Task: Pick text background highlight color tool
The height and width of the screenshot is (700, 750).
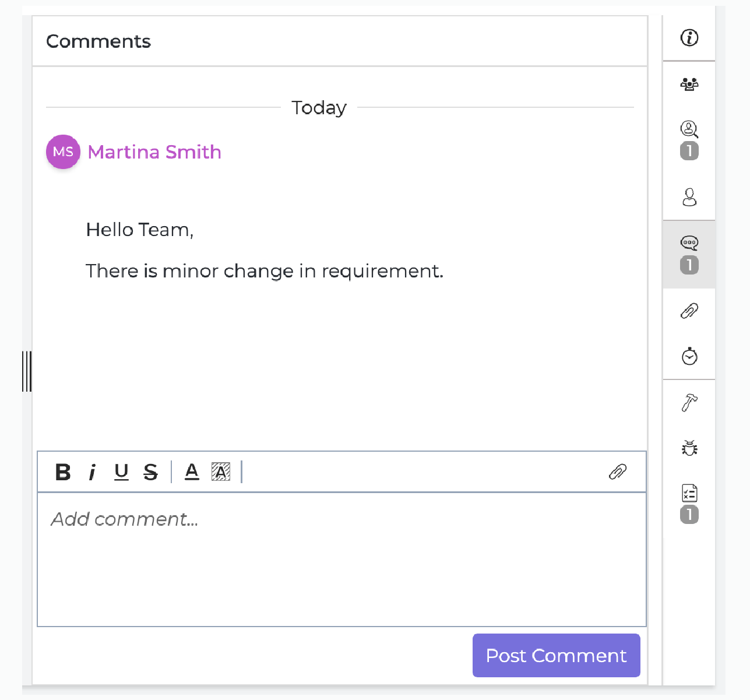Action: (221, 472)
